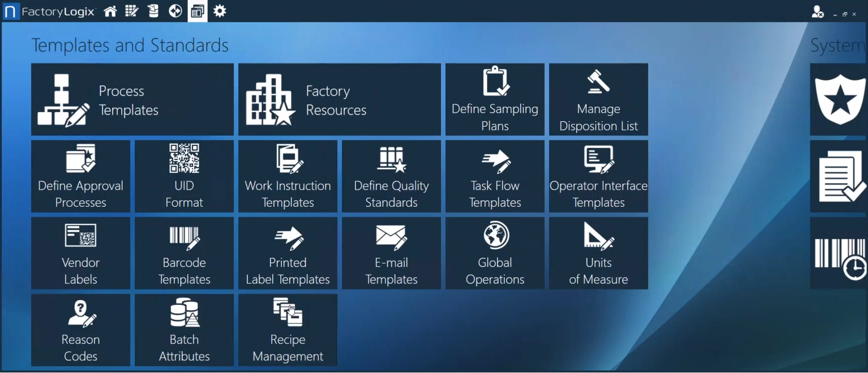Open the Global Operations tile
This screenshot has height=373, width=868.
point(495,253)
